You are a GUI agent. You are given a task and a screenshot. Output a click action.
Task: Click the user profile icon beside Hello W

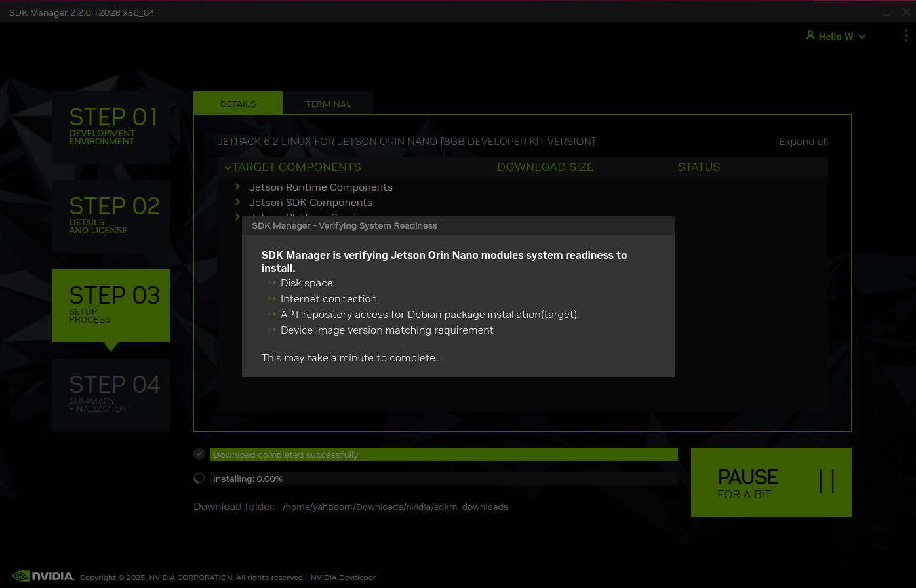[x=810, y=36]
